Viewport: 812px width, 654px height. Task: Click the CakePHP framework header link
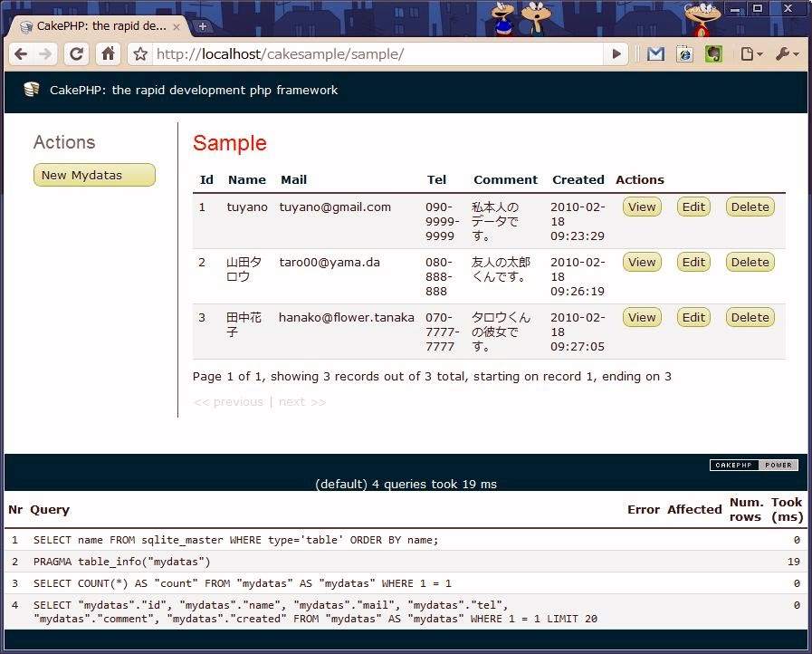pos(193,90)
